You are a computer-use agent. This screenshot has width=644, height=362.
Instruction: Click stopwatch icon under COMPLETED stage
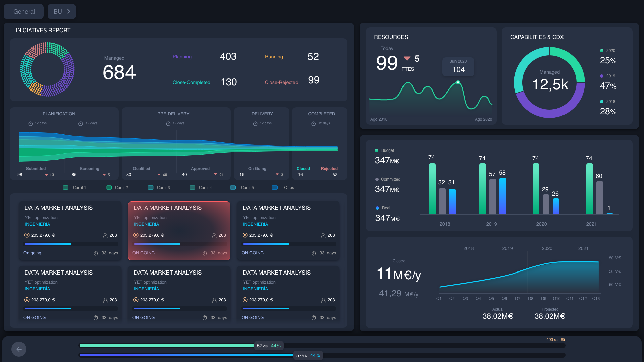[313, 124]
